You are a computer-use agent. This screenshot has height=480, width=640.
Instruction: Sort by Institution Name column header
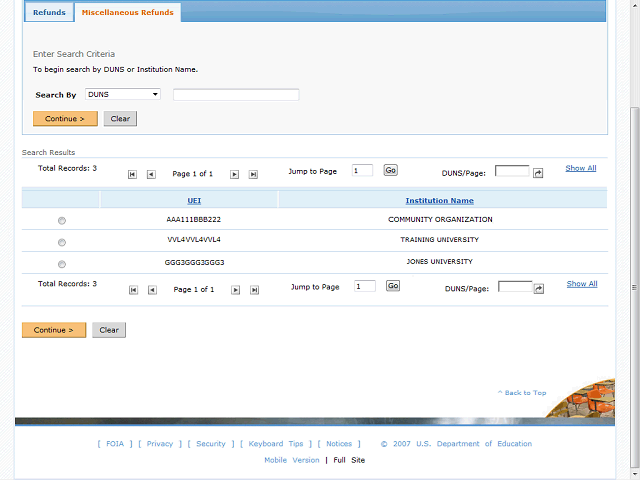pyautogui.click(x=439, y=201)
